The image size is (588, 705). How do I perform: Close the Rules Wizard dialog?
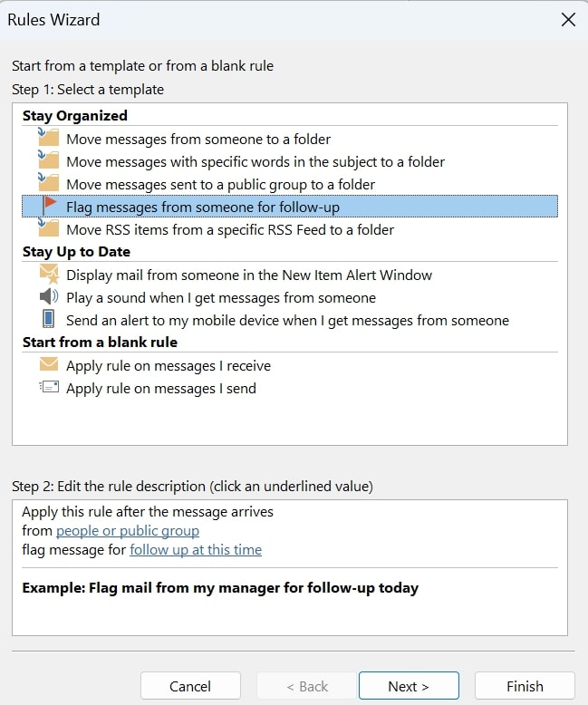tap(568, 20)
